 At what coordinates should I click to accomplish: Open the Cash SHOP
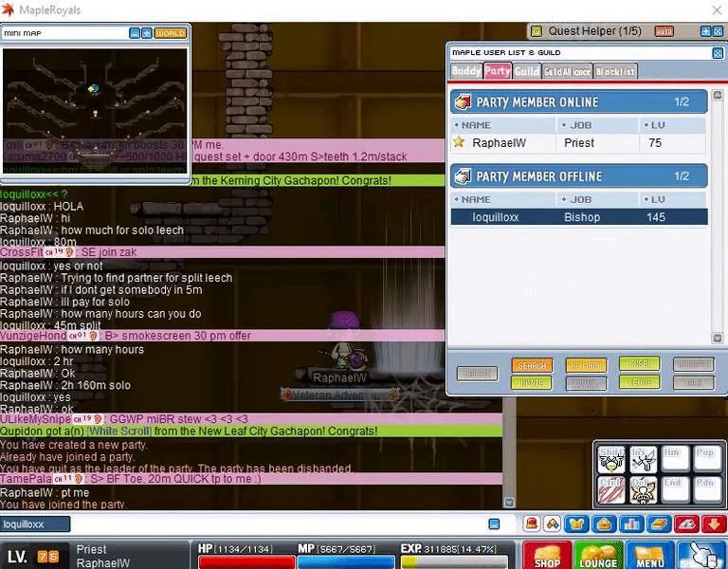click(547, 555)
